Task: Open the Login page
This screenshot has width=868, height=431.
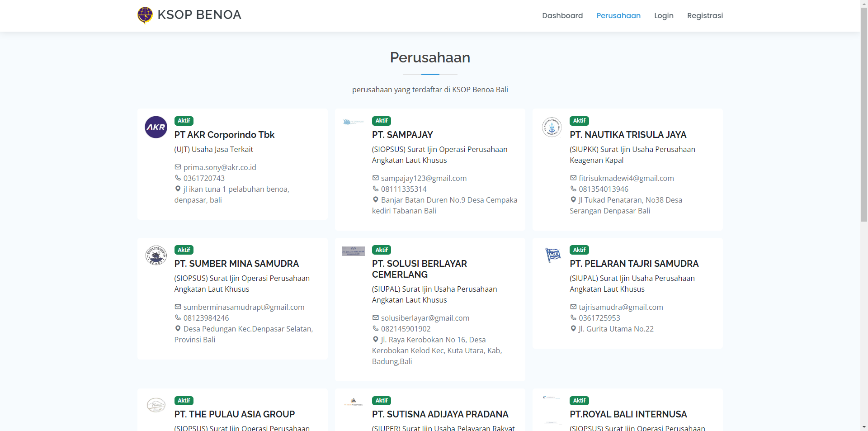Action: [x=663, y=15]
